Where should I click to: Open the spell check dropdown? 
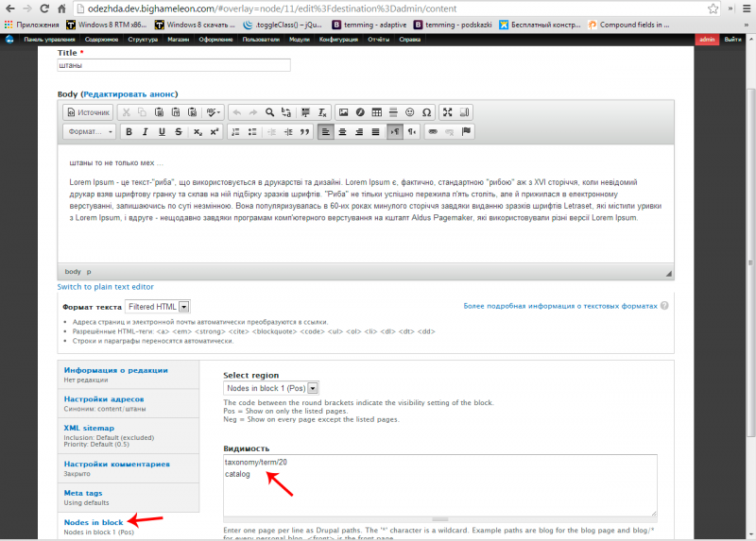click(x=214, y=112)
